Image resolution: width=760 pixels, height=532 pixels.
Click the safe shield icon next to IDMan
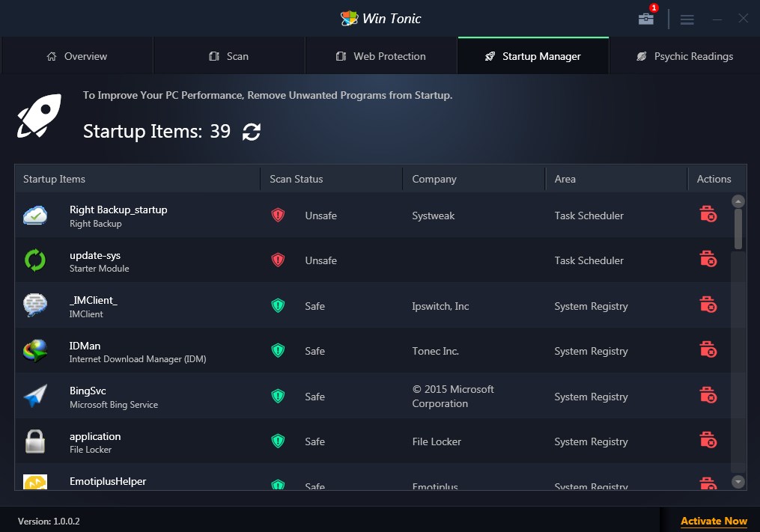pos(278,349)
